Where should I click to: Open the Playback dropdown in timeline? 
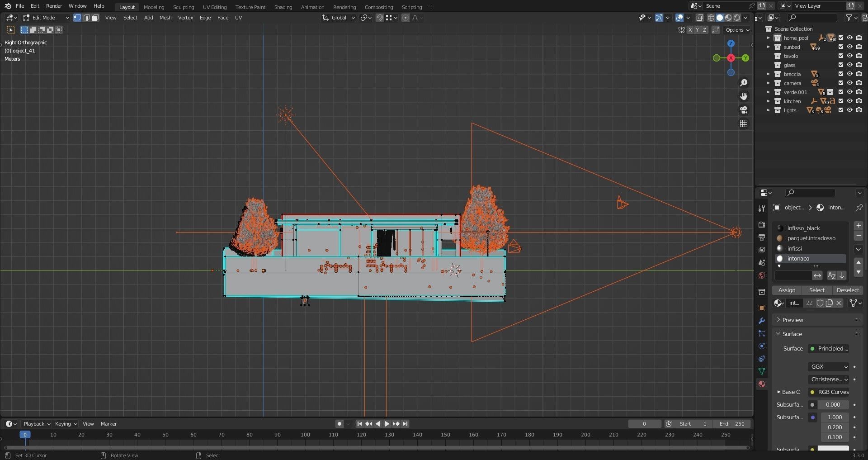37,424
